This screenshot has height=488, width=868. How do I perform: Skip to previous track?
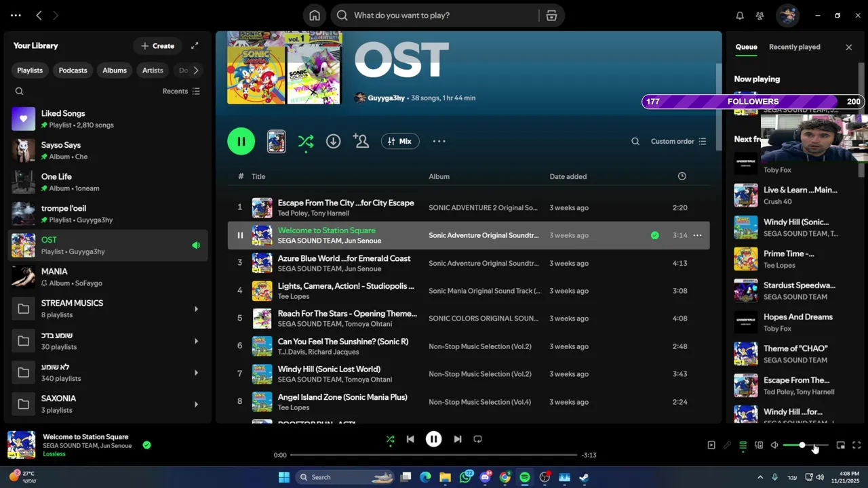click(x=410, y=439)
